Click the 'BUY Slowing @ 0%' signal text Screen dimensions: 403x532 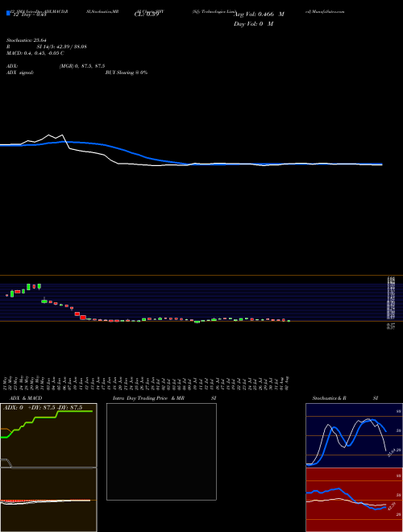(x=127, y=73)
